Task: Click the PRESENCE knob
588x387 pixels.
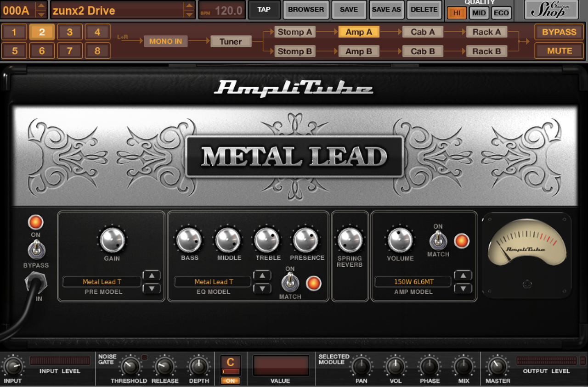Action: [x=306, y=240]
